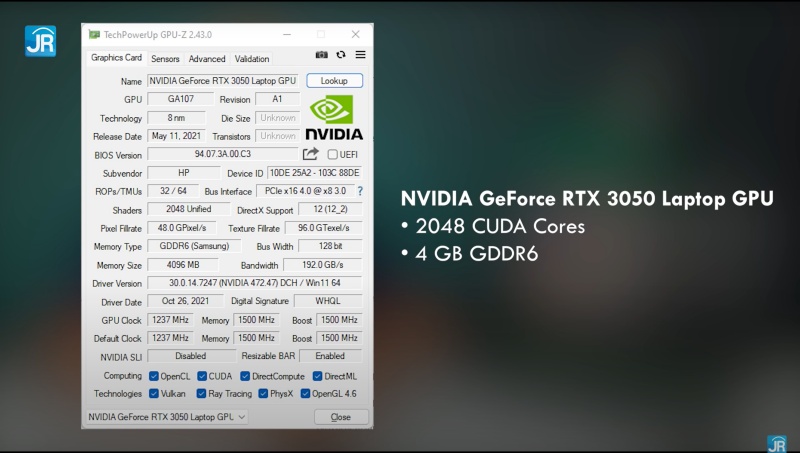800x453 pixels.
Task: Click the JR logo in top-left corner
Action: pos(40,38)
